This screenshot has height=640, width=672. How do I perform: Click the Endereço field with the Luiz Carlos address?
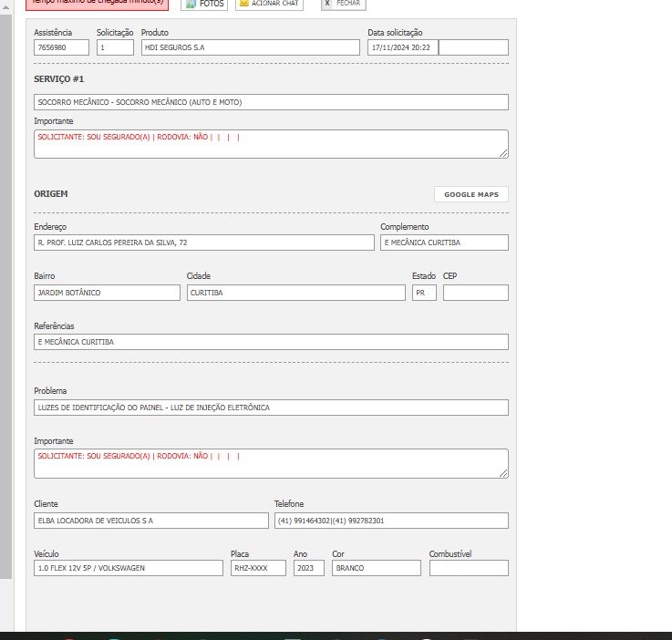(204, 243)
